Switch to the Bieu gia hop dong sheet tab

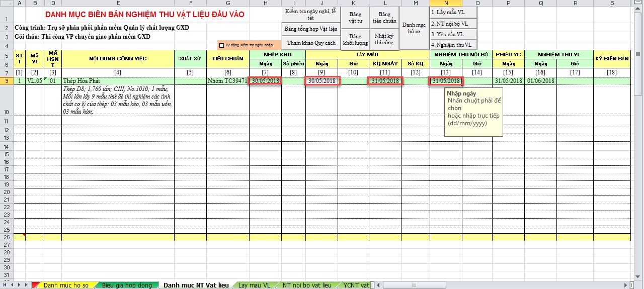tap(127, 285)
